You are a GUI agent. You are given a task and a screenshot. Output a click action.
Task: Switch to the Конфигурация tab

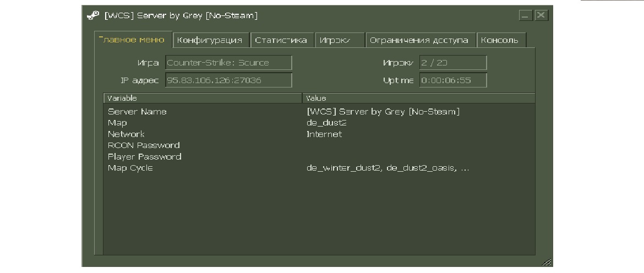[x=211, y=40]
